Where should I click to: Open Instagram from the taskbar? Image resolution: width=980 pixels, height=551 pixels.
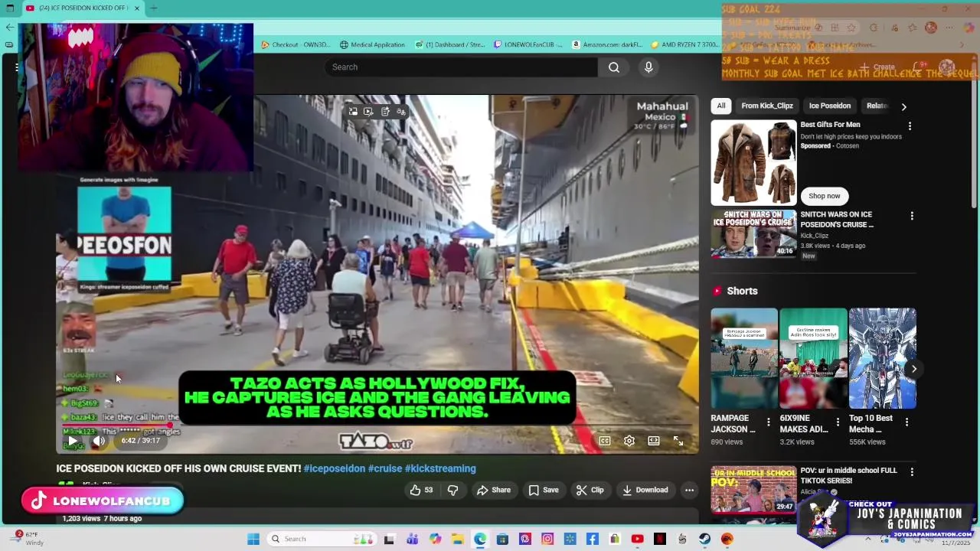coord(547,539)
